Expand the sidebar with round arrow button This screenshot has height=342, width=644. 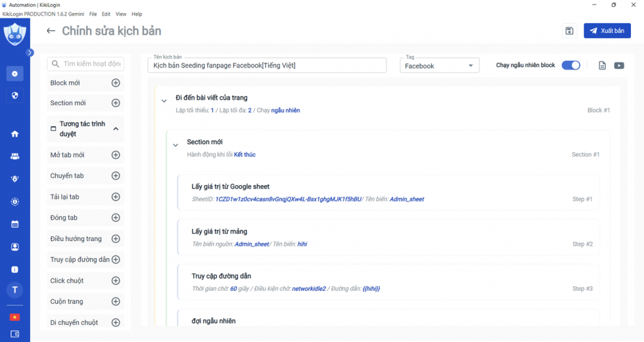pyautogui.click(x=30, y=53)
